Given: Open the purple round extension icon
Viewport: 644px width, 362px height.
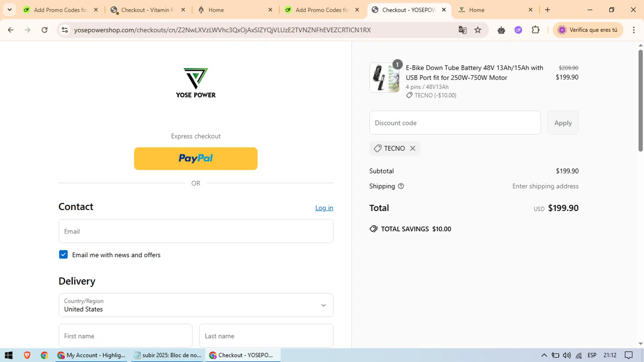Looking at the screenshot, I should 518,30.
